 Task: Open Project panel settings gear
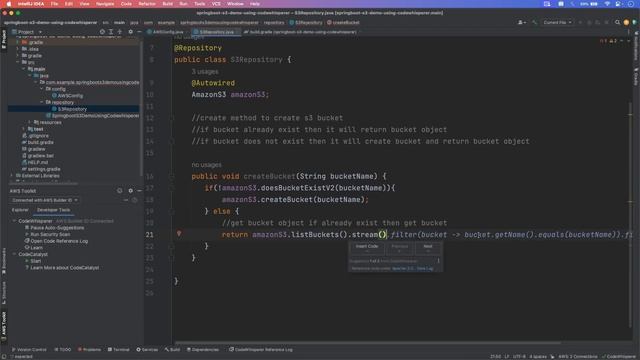(131, 32)
